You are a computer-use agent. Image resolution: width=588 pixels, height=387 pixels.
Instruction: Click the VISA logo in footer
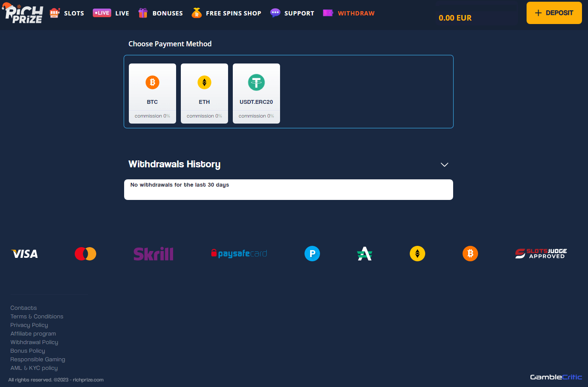click(24, 254)
